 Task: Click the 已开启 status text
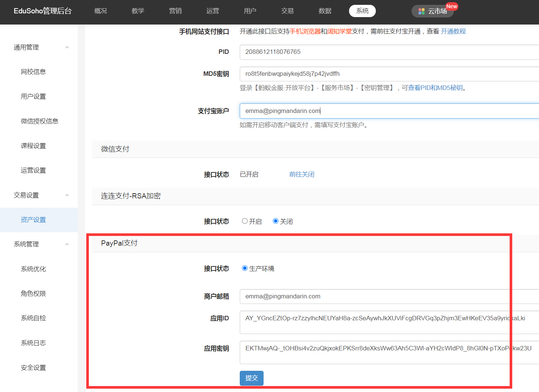pos(249,174)
